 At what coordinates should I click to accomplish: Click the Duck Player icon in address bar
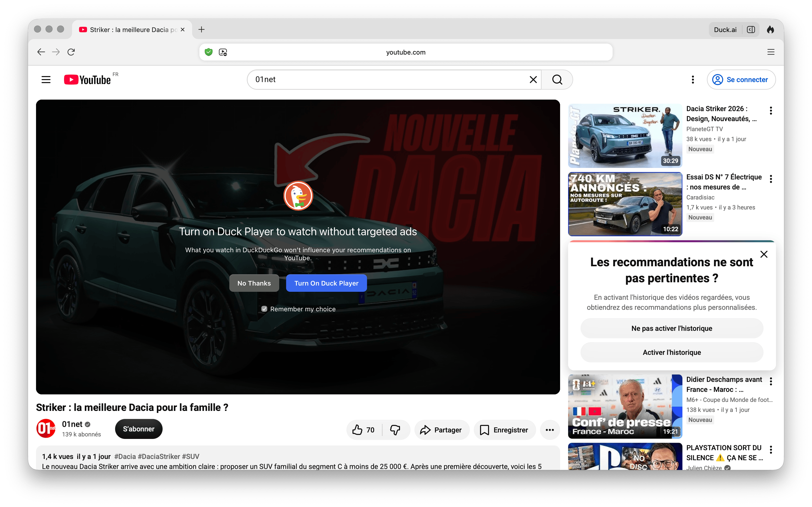(x=223, y=52)
